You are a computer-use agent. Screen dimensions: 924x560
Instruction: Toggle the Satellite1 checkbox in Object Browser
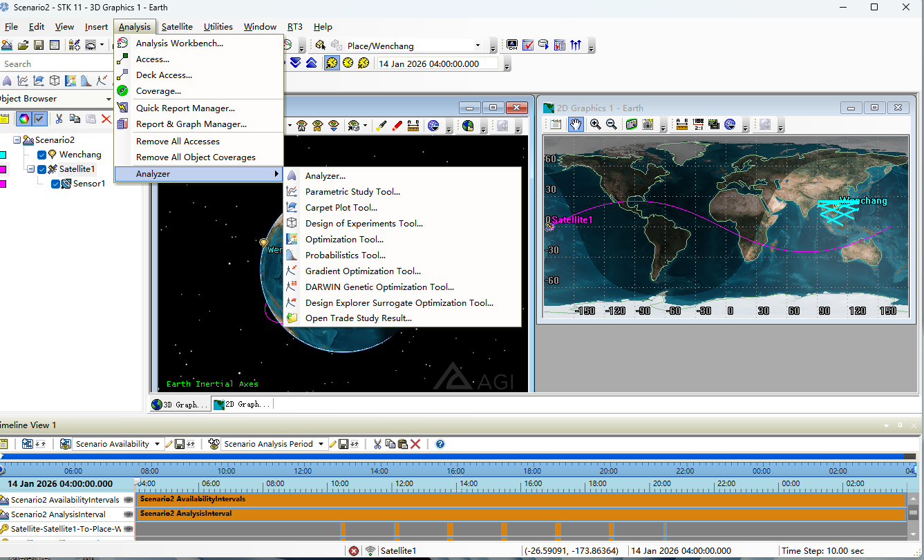pos(41,169)
